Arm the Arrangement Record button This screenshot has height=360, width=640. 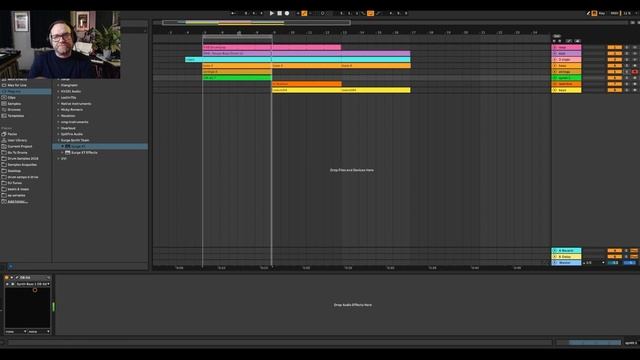[x=287, y=13]
